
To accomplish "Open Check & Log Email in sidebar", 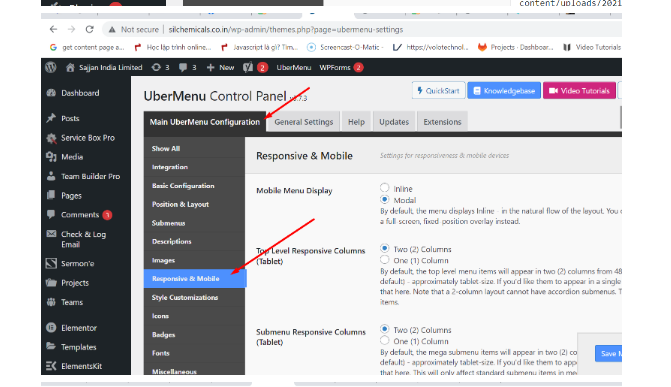I will click(83, 239).
